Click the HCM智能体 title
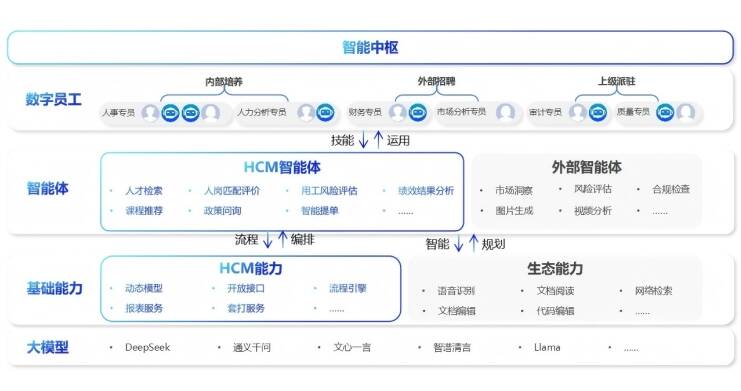The height and width of the screenshot is (391, 741). click(282, 167)
